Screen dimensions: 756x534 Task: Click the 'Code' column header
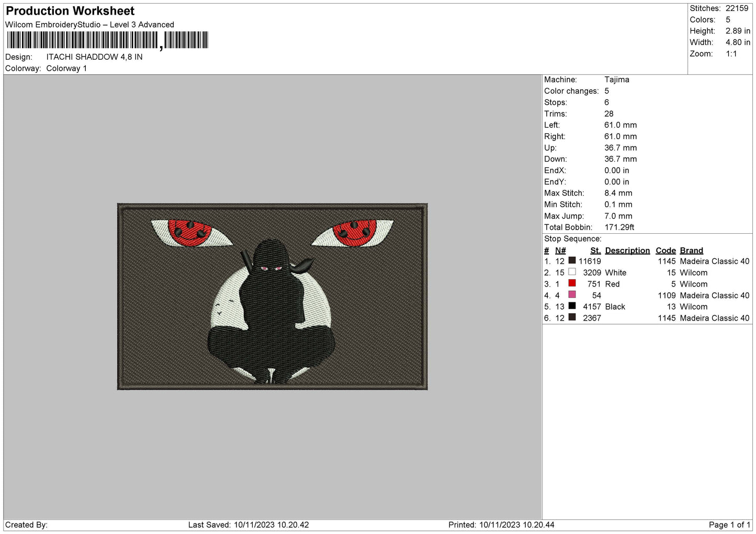pyautogui.click(x=665, y=251)
